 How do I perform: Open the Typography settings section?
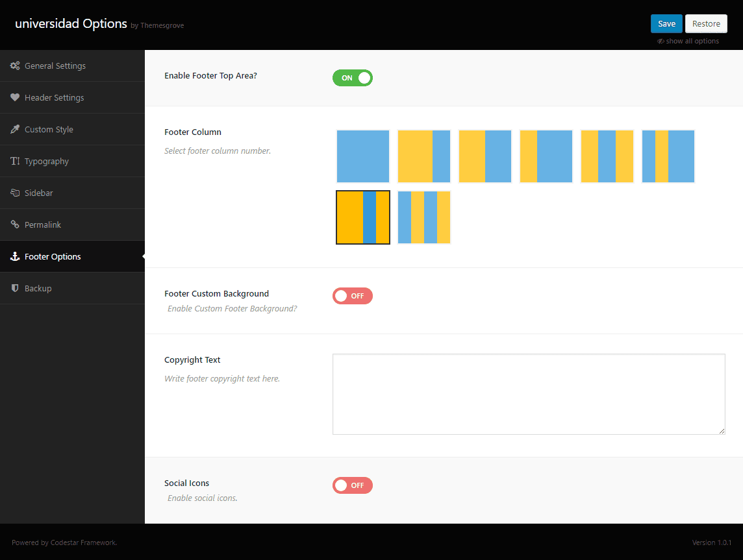[47, 162]
